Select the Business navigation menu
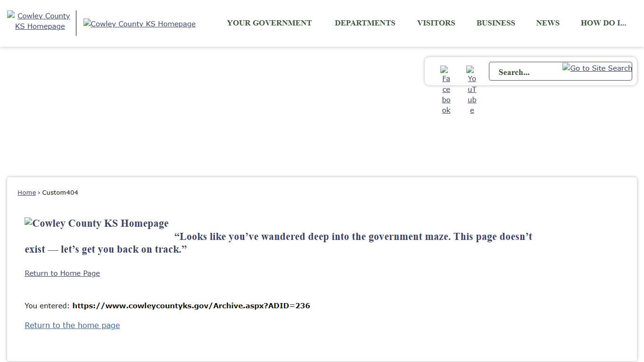644x362 pixels. tap(495, 23)
